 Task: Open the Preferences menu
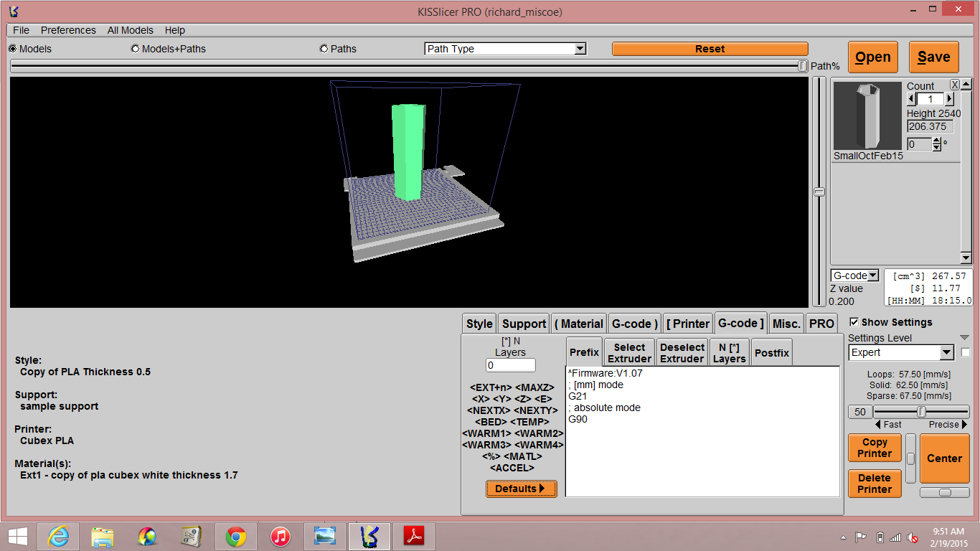(68, 30)
